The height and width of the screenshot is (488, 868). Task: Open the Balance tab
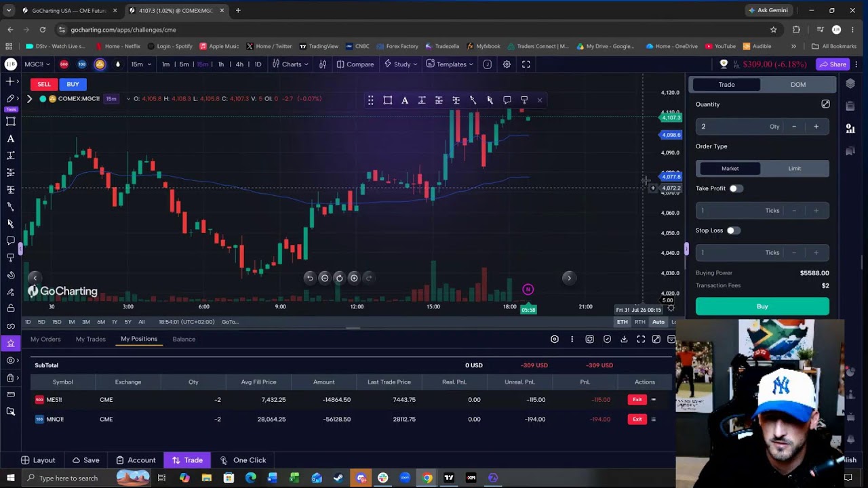coord(184,339)
